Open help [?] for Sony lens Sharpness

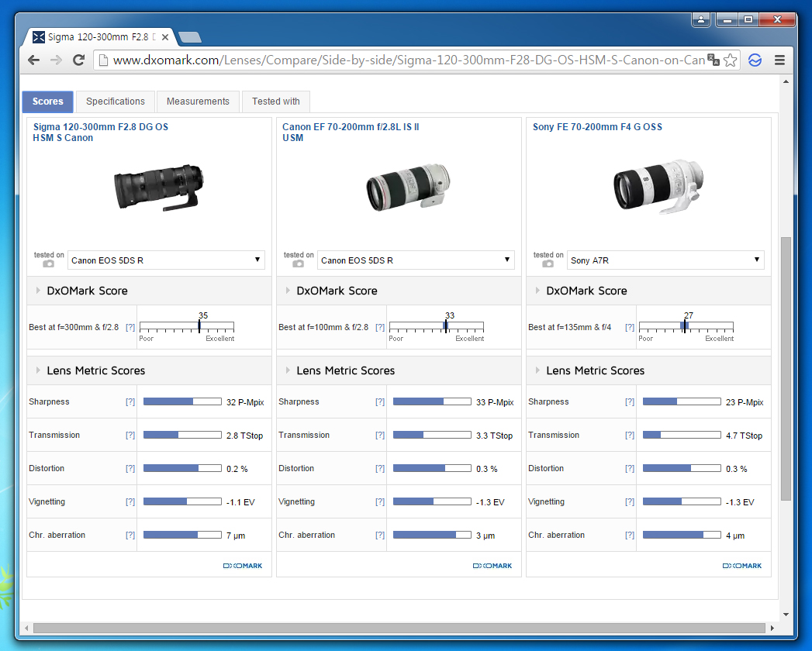click(630, 401)
